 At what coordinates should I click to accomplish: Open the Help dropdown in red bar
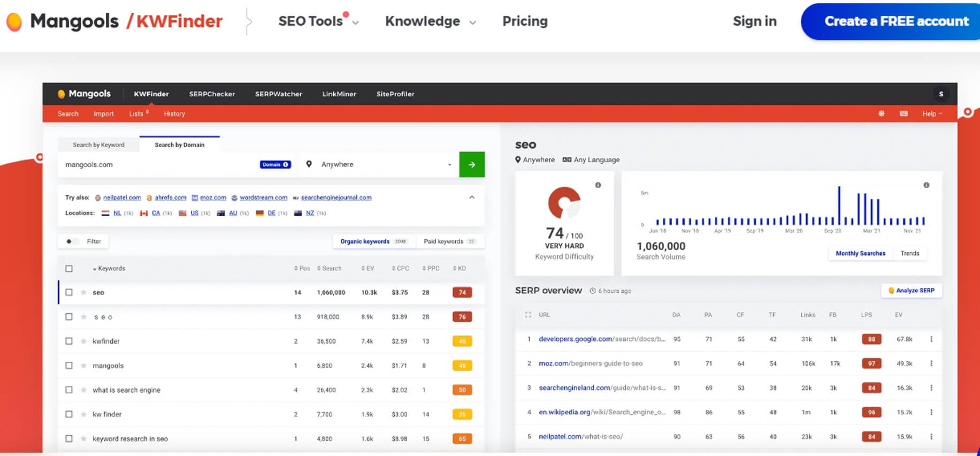[932, 113]
